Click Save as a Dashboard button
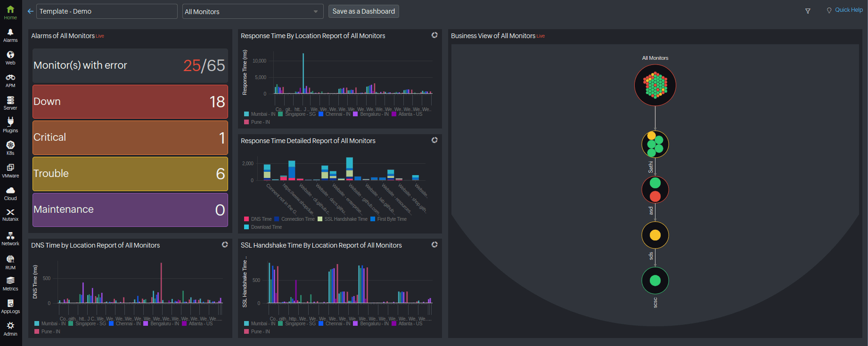Viewport: 868px width, 346px height. tap(364, 11)
